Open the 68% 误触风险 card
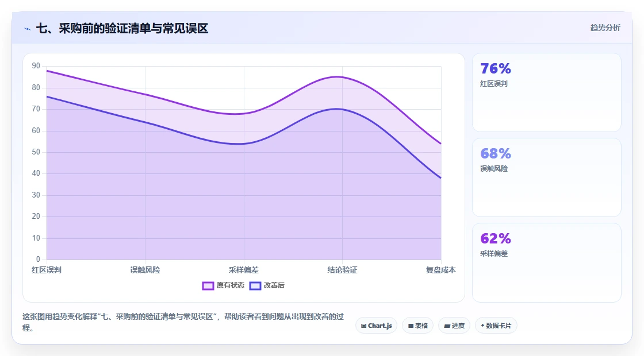 pos(547,177)
